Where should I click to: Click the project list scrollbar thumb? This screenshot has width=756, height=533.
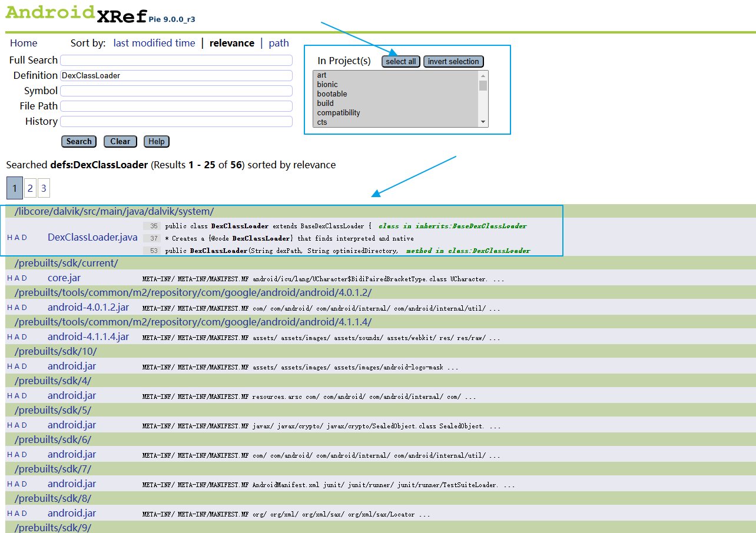(x=483, y=85)
